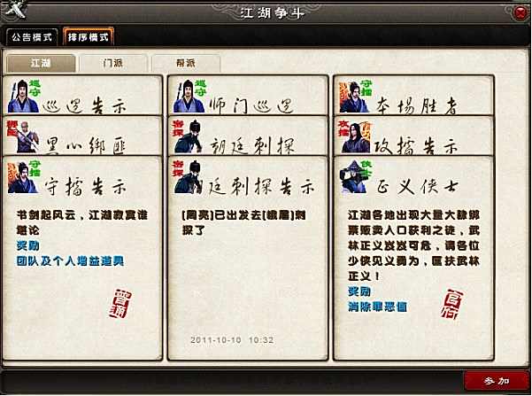Select the swordsman avatar beside 本场胜者
Image resolution: width=532 pixels, height=396 pixels.
pos(355,97)
